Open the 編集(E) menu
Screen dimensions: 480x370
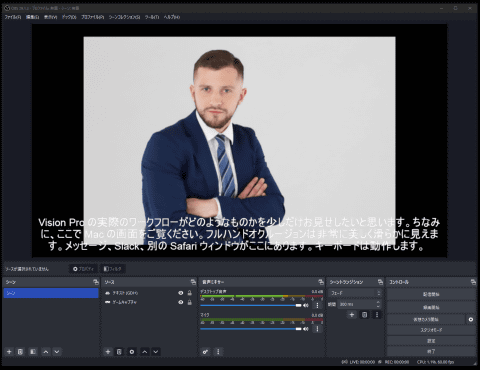[32, 17]
